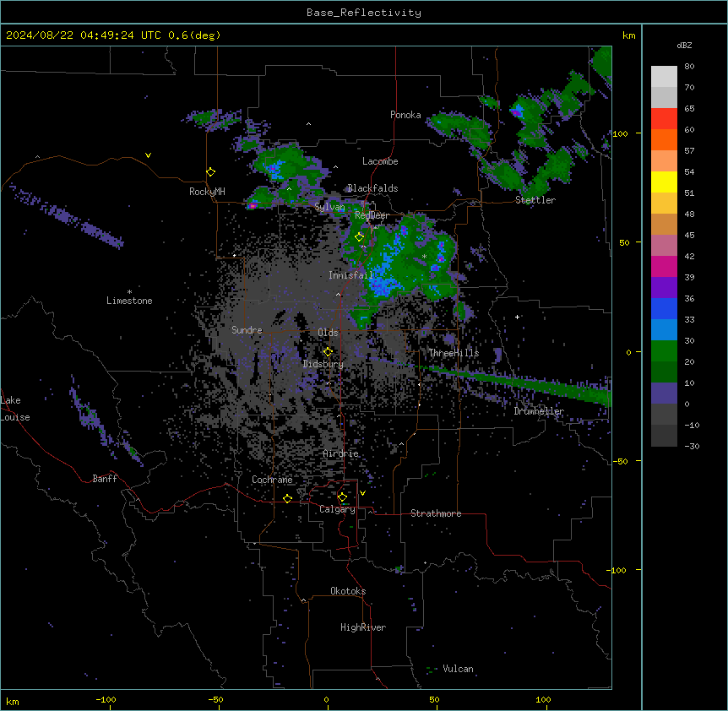Screen dimensions: 728x711
Task: Click the 2024/08/22 04:49:24 UTC timestamp
Action: pyautogui.click(x=84, y=35)
